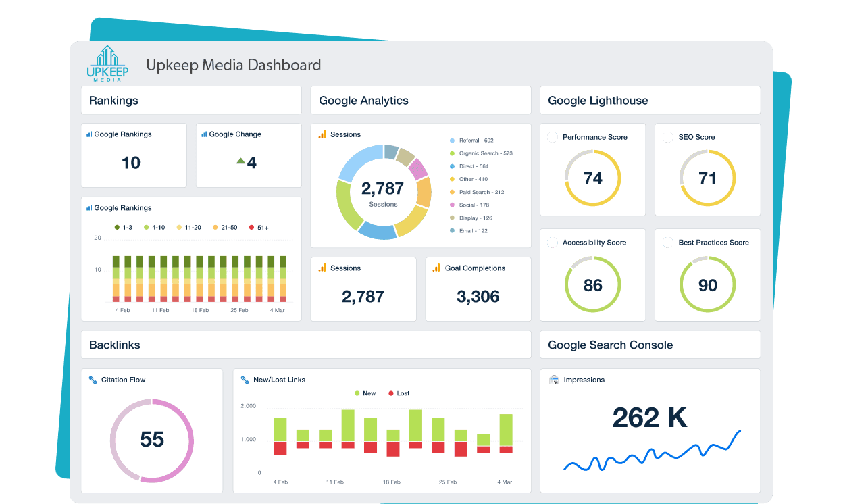Click the '20' axis label on rankings chart

(97, 238)
